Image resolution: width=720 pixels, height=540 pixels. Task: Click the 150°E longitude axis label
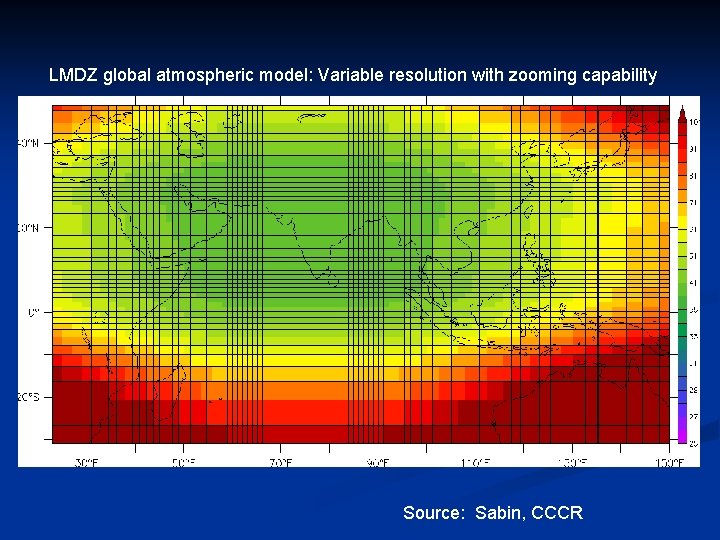pos(669,462)
